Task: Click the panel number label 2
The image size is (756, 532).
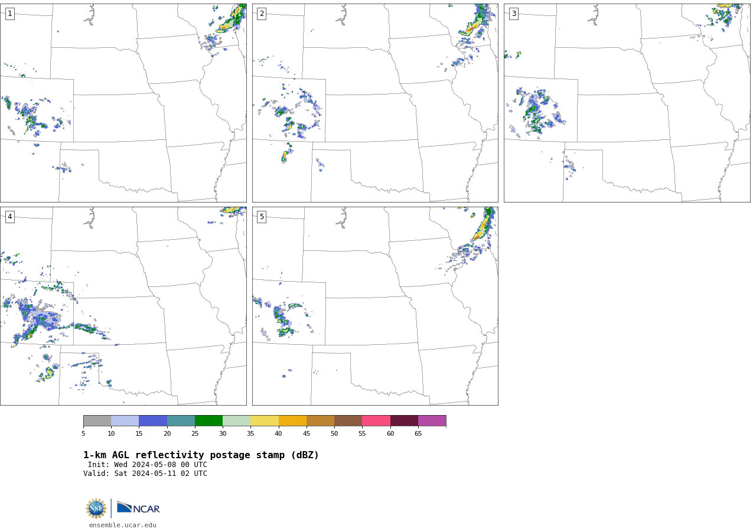Action: 262,14
